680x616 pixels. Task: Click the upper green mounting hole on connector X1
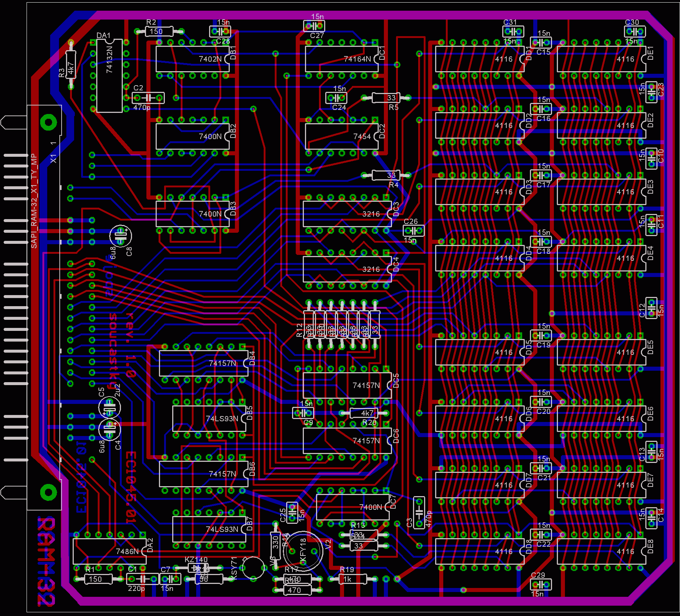click(48, 122)
